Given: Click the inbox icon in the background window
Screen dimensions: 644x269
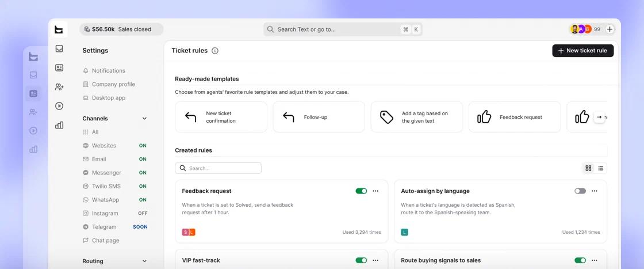Looking at the screenshot, I should coord(33,75).
